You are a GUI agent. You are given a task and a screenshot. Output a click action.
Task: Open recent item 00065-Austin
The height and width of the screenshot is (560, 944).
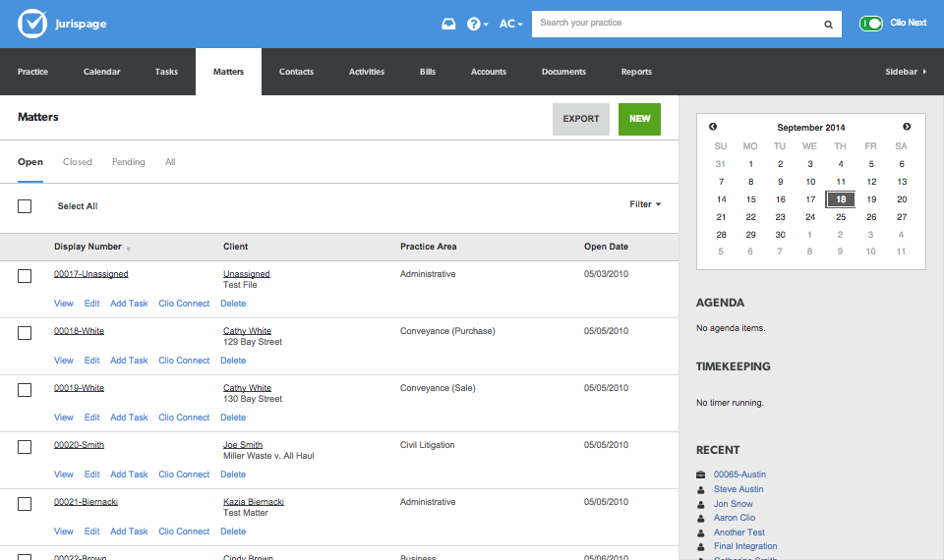click(739, 475)
